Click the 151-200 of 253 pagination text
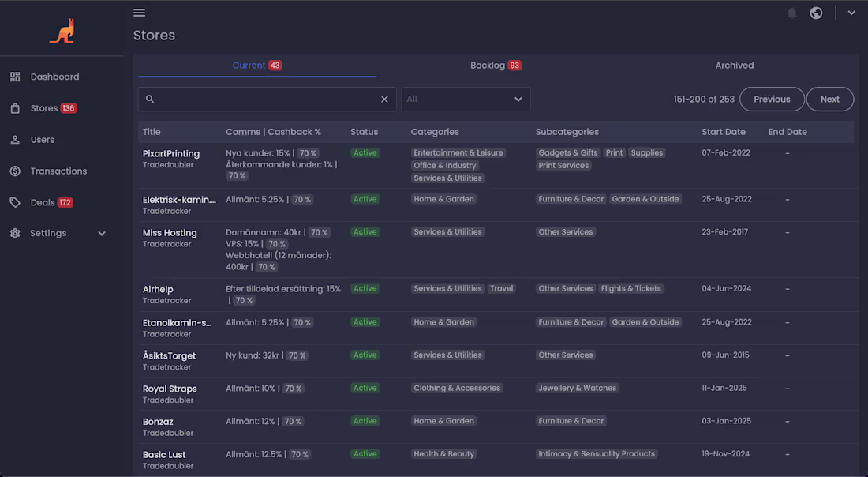The height and width of the screenshot is (477, 868). [x=704, y=100]
